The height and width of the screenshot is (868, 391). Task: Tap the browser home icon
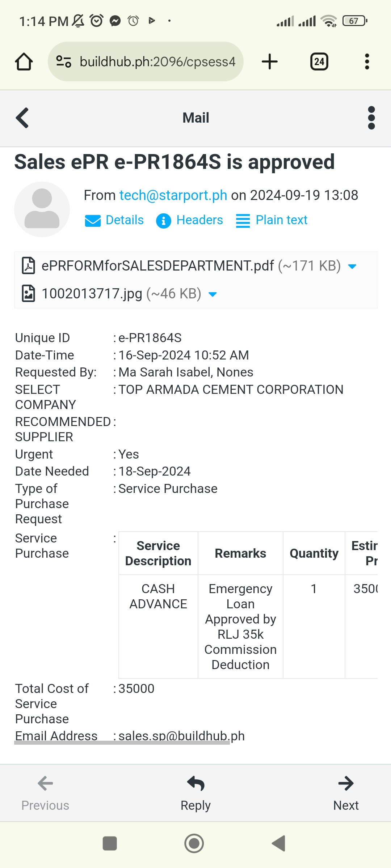tap(24, 61)
